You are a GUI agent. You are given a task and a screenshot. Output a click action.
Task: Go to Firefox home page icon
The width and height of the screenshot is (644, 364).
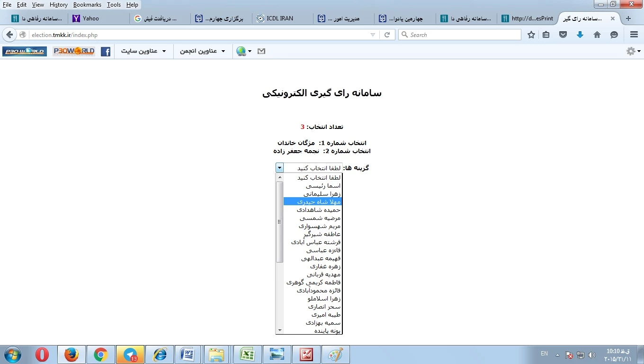click(597, 35)
